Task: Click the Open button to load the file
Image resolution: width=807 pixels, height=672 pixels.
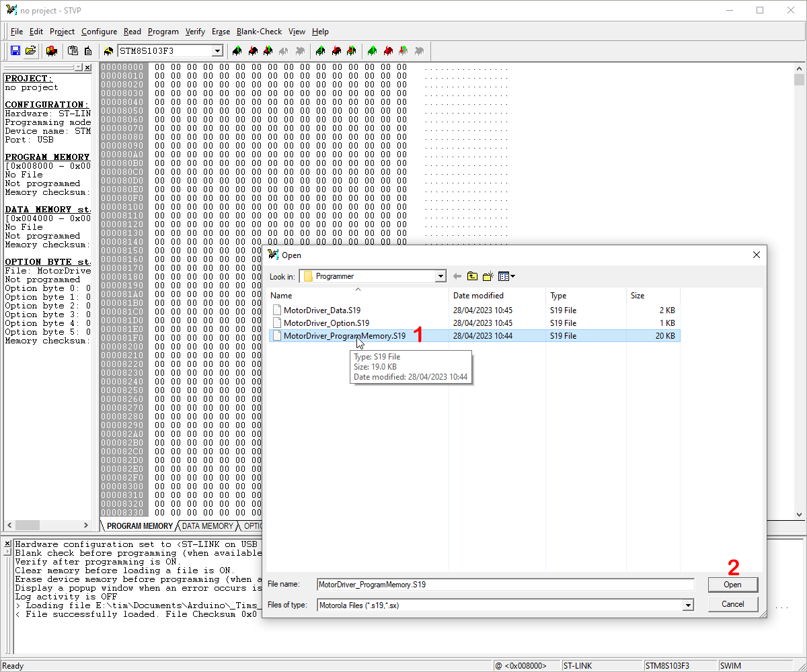Action: click(732, 584)
